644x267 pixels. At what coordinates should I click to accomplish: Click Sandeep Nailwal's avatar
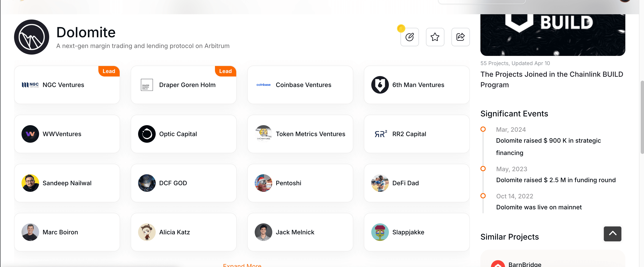pyautogui.click(x=30, y=183)
